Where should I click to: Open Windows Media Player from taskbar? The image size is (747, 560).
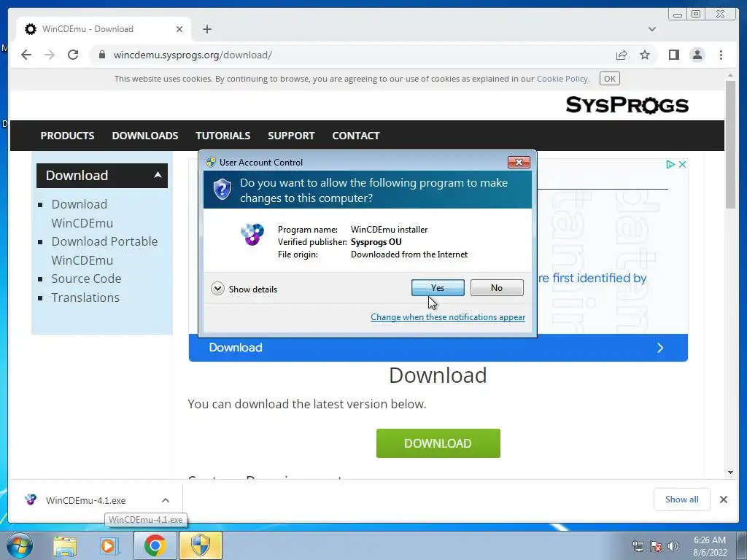coord(109,545)
